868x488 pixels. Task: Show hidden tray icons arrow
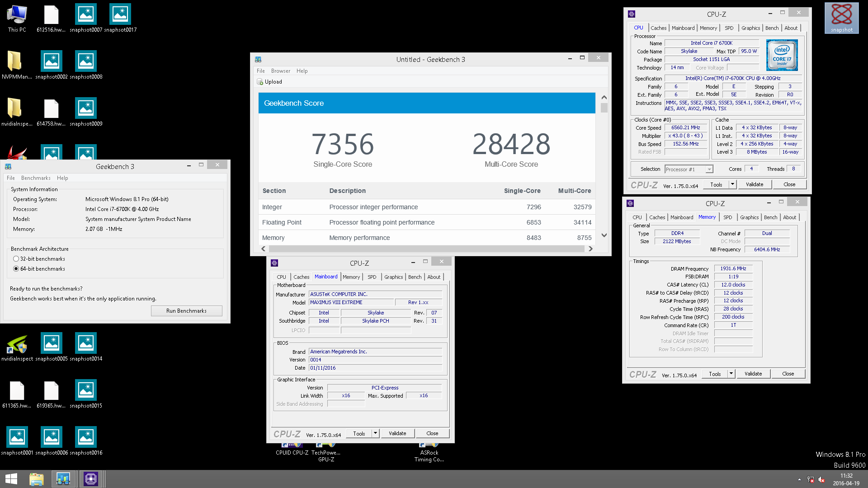(799, 480)
